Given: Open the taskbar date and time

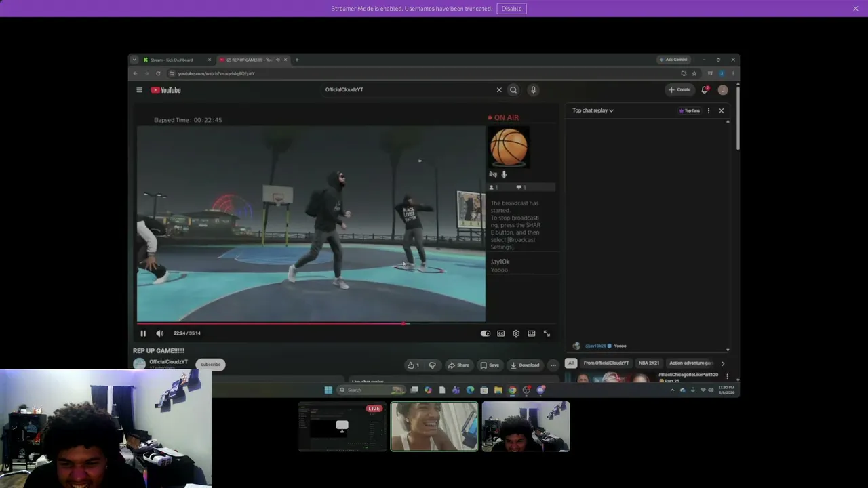Looking at the screenshot, I should click(726, 390).
